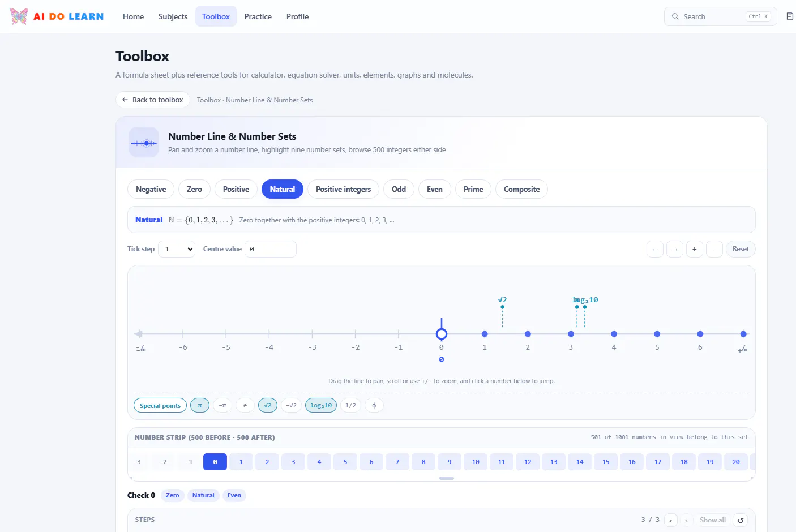The height and width of the screenshot is (532, 796).
Task: Click the Show all steps button
Action: [713, 520]
